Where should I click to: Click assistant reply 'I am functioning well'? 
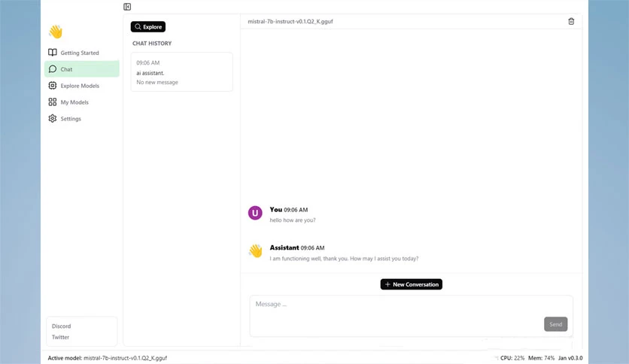[x=344, y=259]
